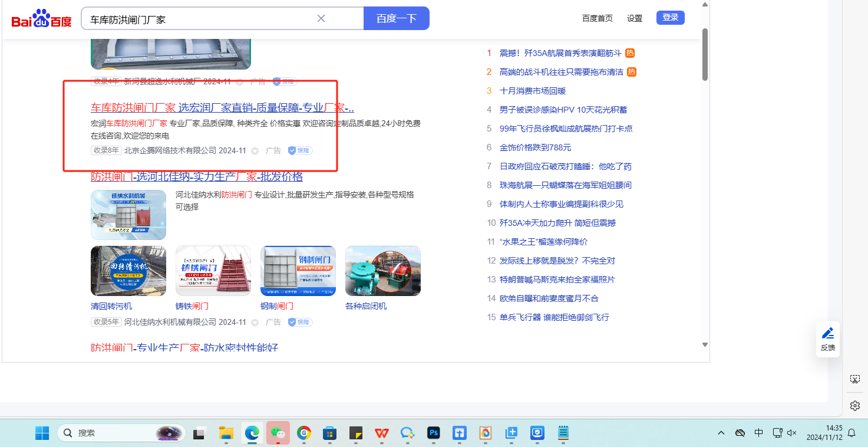Toggle the 中 input method indicator

point(759,433)
